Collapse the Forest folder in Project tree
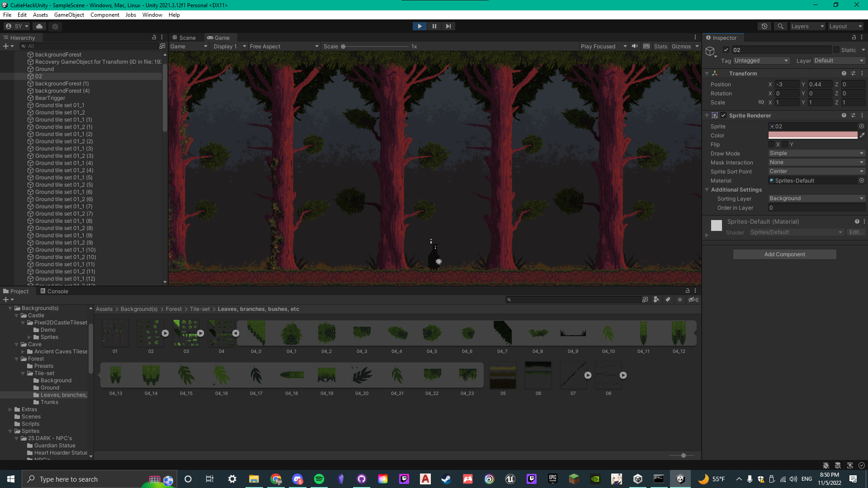868x488 pixels. [x=17, y=359]
